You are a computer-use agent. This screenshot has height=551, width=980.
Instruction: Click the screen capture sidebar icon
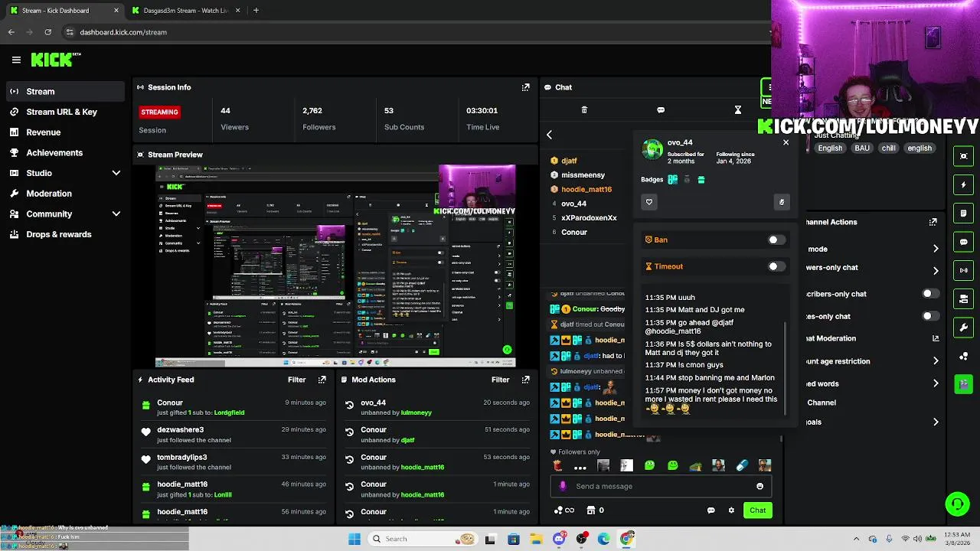click(x=964, y=156)
